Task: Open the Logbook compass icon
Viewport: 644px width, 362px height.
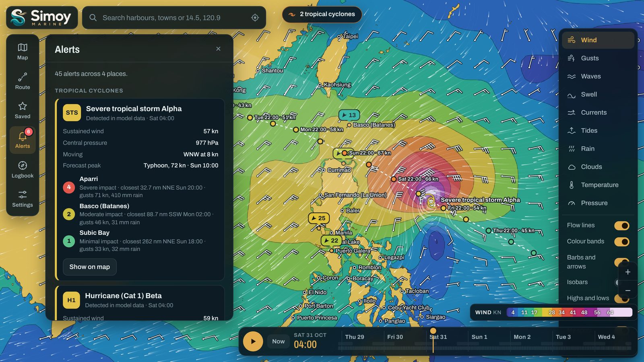Action: (23, 169)
